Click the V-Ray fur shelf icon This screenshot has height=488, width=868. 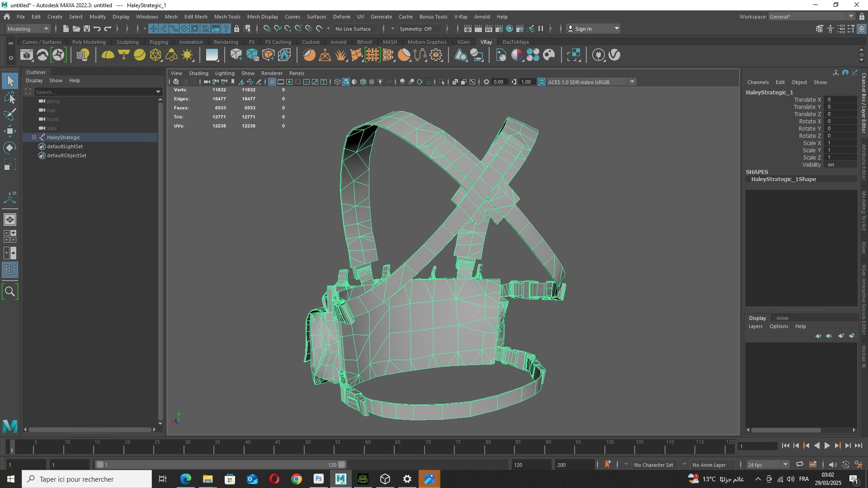pyautogui.click(x=341, y=55)
